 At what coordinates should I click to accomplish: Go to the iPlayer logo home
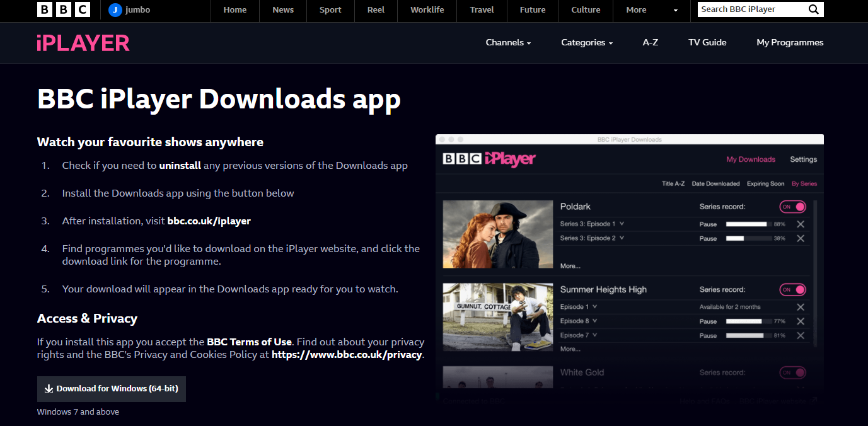tap(83, 43)
